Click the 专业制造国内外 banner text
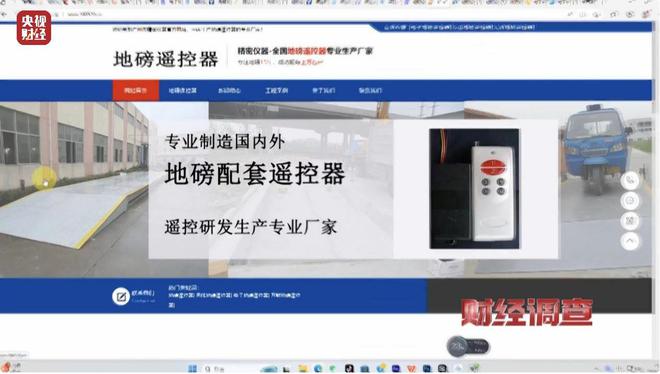This screenshot has height=374, width=660. point(225,141)
